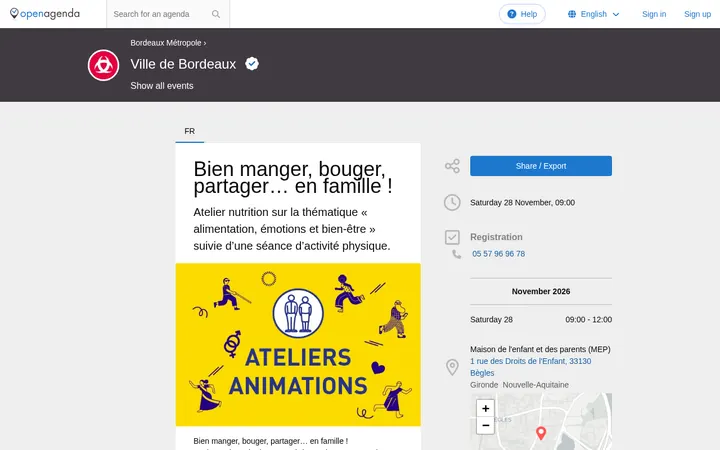Click the OpenAgenda logo
The image size is (720, 450).
[45, 14]
